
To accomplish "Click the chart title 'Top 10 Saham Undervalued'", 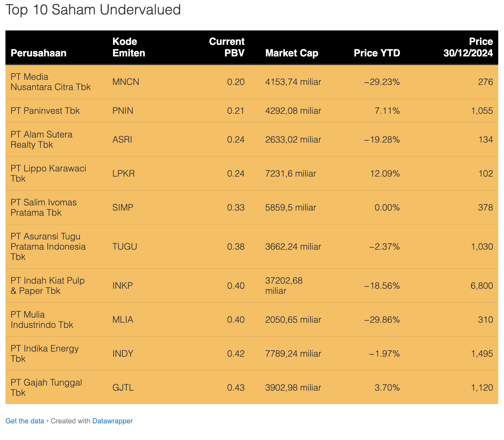I will [x=93, y=10].
